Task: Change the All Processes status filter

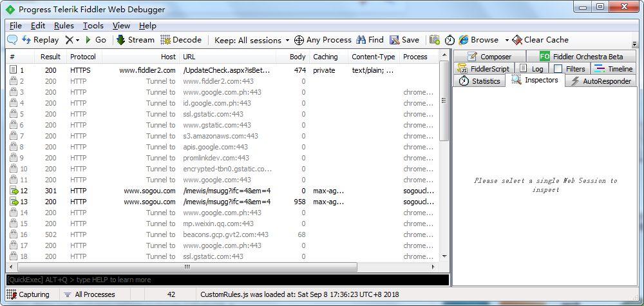Action: 90,294
